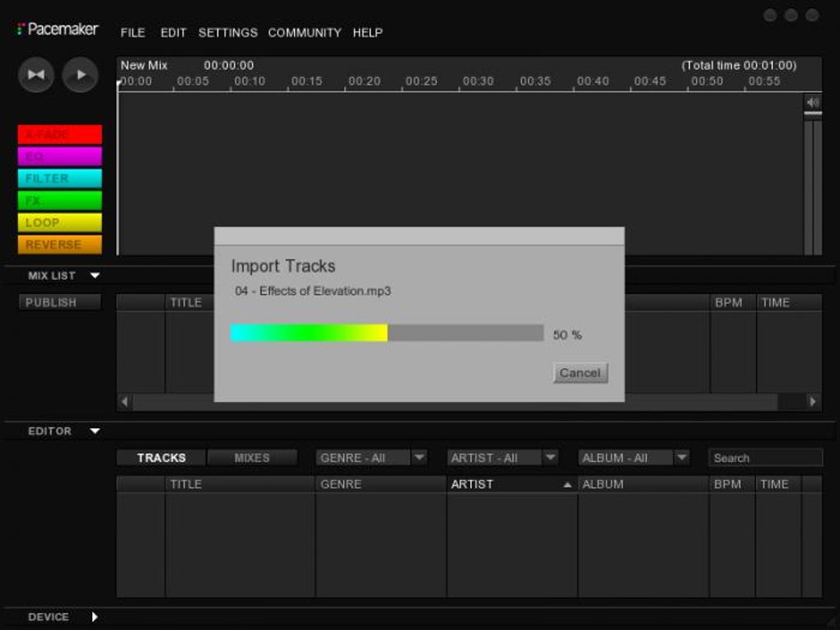Click the import progress bar
Viewport: 840px width, 630px height.
[x=387, y=333]
